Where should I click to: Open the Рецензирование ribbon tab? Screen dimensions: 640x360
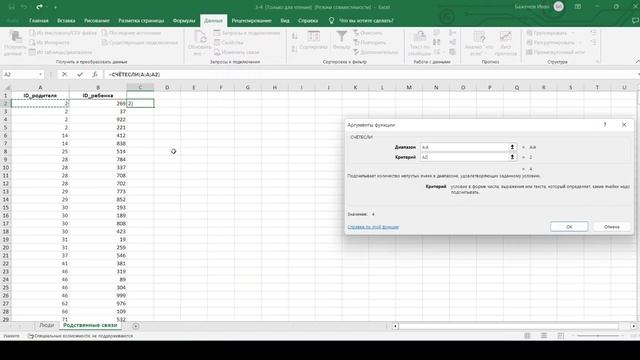[x=251, y=20]
